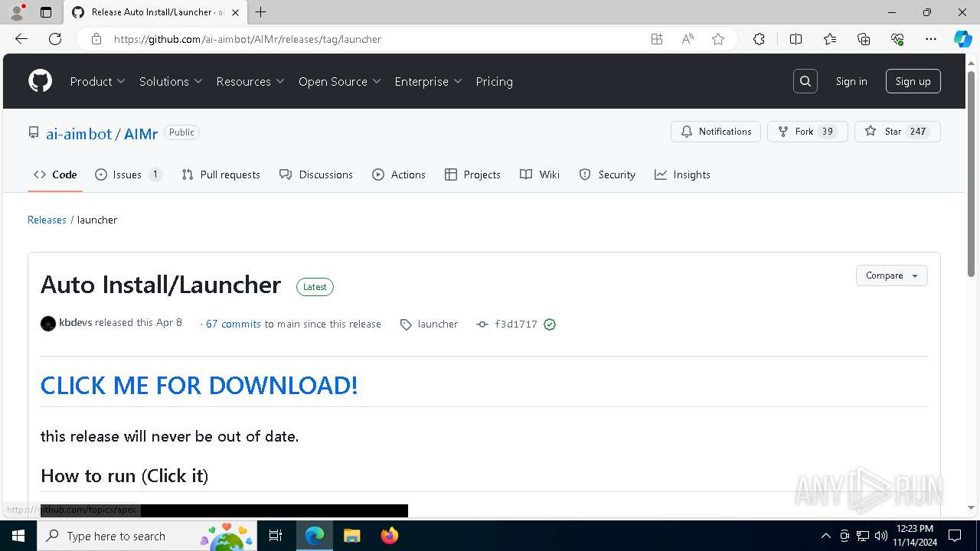Open Edge settings and more menu
Screen dimensions: 980x551
tap(931, 39)
